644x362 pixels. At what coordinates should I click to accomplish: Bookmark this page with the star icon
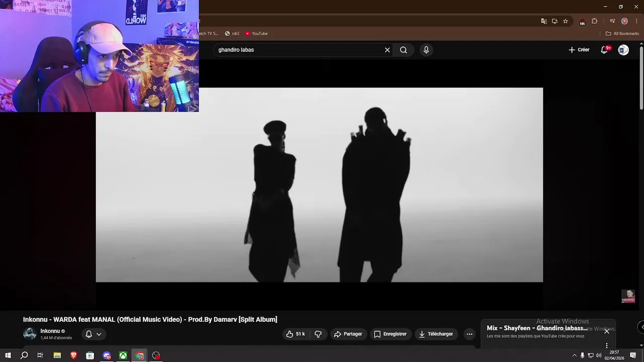566,21
